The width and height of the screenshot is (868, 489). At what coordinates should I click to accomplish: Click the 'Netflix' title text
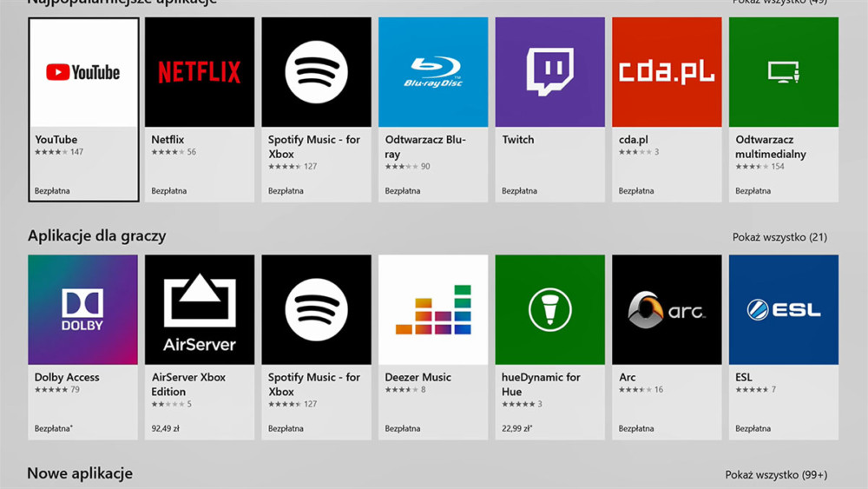(168, 140)
